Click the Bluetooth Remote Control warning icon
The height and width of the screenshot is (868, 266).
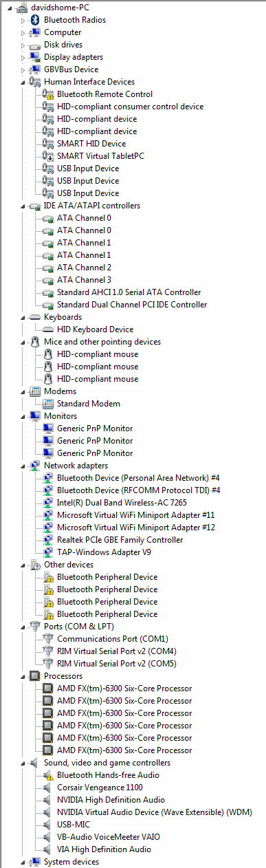point(48,94)
